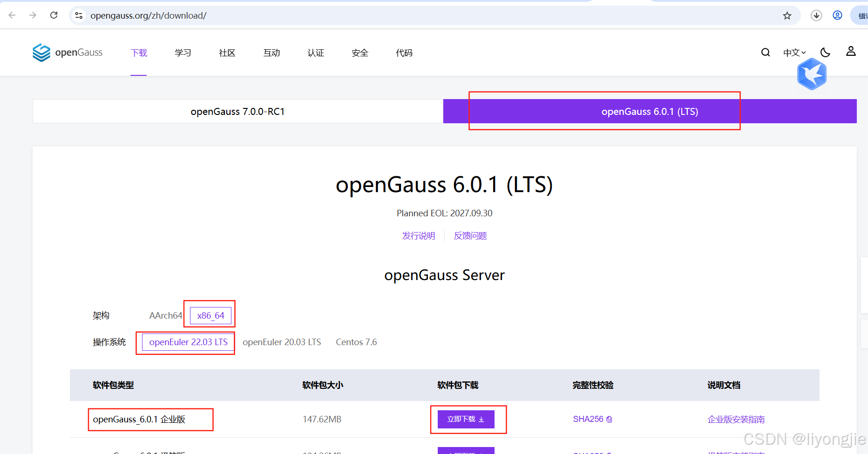Open the 下载 menu
This screenshot has width=868, height=454.
[139, 53]
